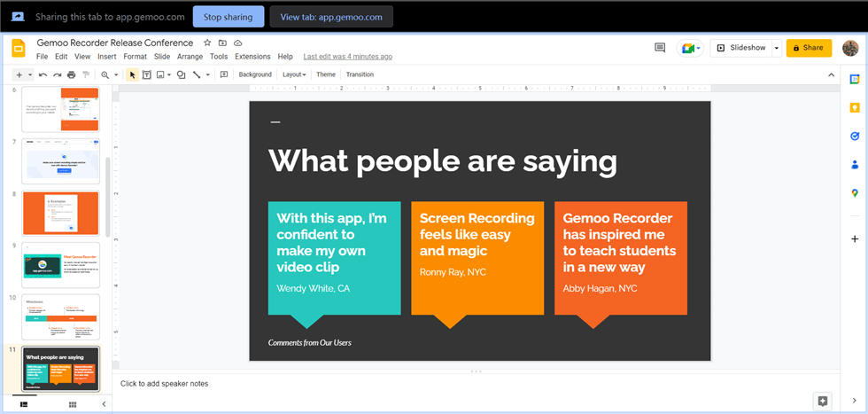This screenshot has width=868, height=414.
Task: Open the Help menu
Action: click(285, 57)
